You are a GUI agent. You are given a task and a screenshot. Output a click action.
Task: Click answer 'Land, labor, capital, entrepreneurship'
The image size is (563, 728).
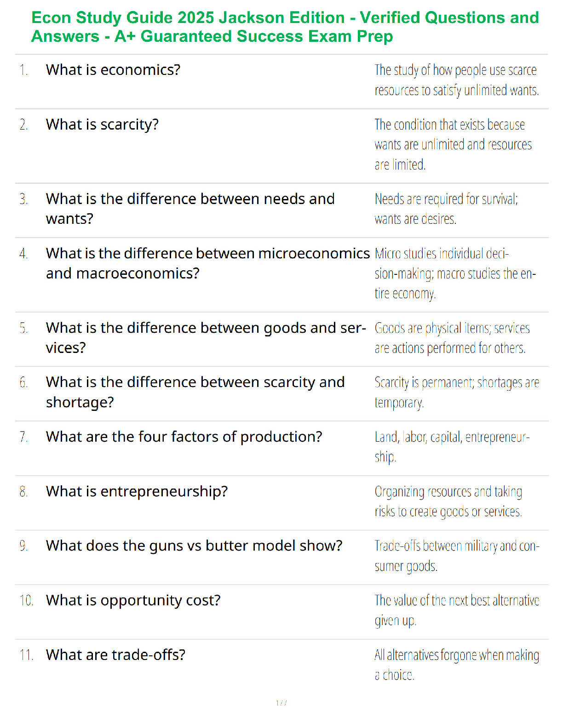[452, 447]
